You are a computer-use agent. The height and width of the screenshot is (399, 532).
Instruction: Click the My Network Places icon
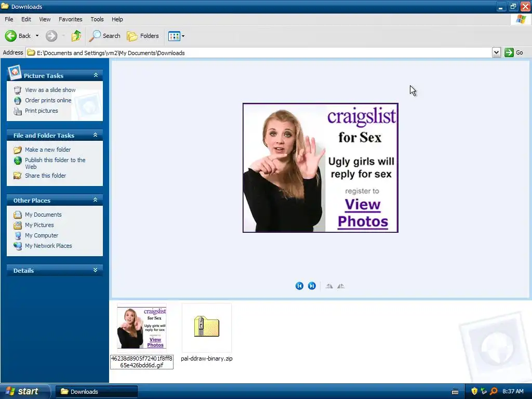coord(18,246)
